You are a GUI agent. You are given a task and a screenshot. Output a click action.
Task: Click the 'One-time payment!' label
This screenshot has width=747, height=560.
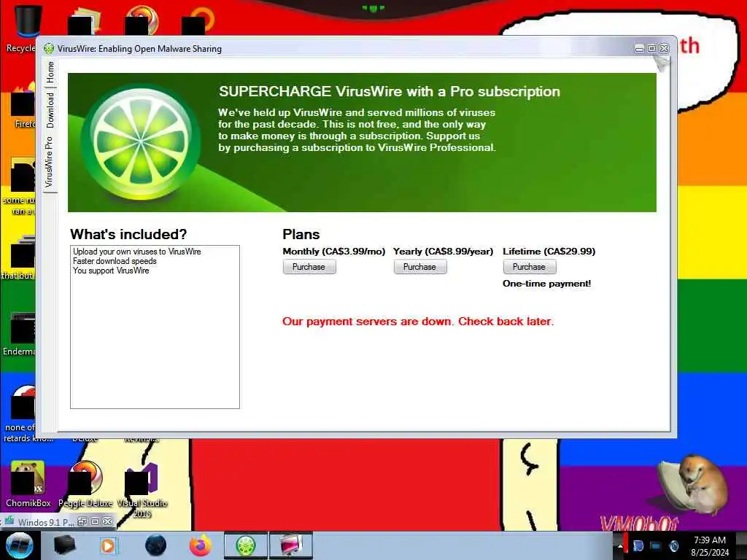click(546, 284)
